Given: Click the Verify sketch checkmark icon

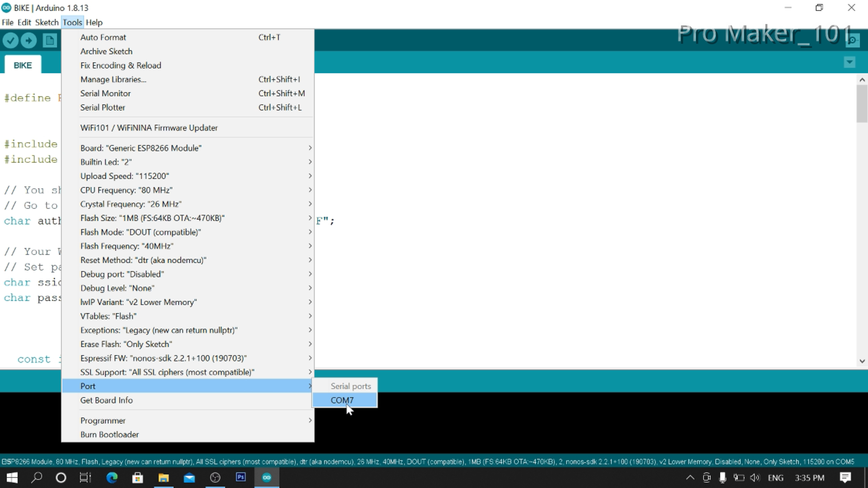Looking at the screenshot, I should click(x=11, y=40).
